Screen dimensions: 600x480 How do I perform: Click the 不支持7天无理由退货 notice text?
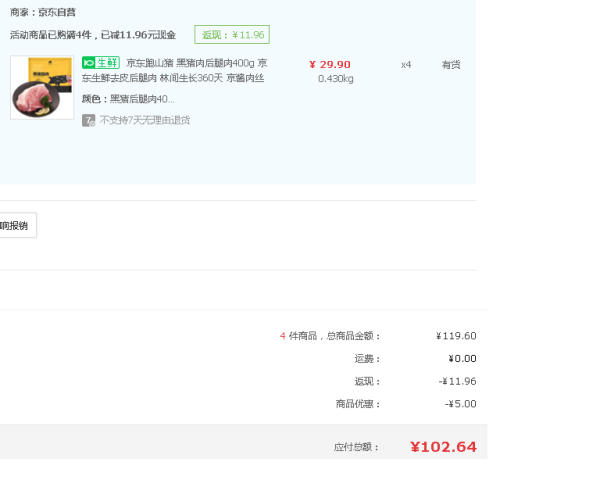(x=145, y=121)
